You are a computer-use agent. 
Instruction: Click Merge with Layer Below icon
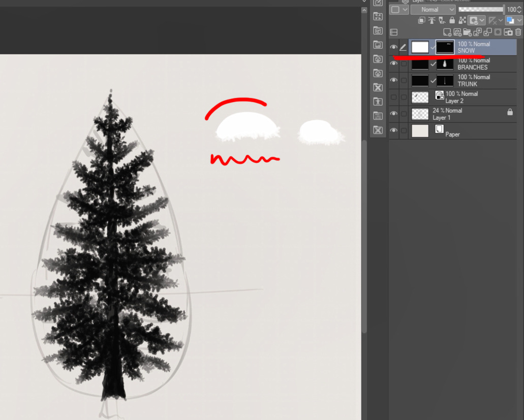tap(487, 32)
